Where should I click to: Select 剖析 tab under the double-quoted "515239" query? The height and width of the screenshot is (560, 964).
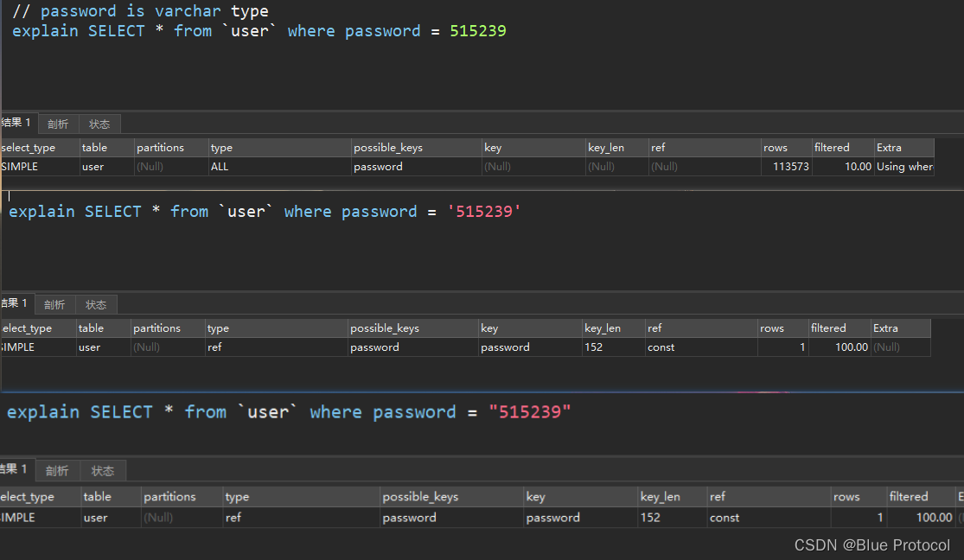point(57,471)
